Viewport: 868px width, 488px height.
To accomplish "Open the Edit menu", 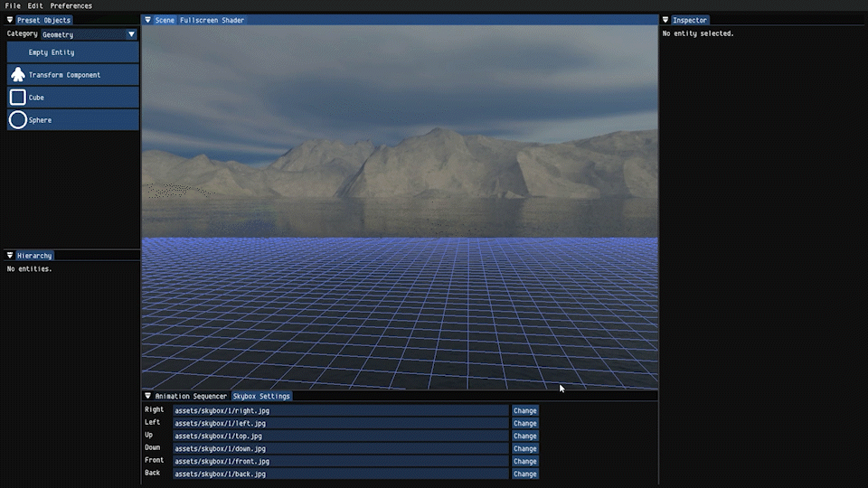I will [x=35, y=5].
